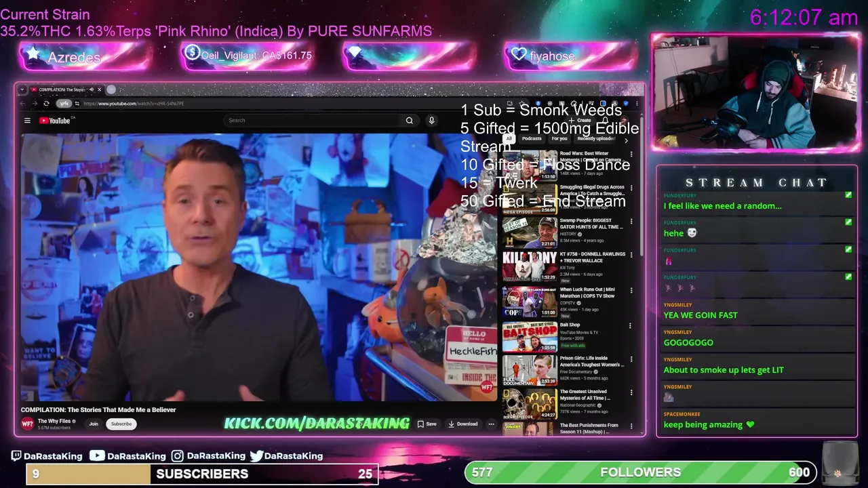Screen dimensions: 868x488
Task: Click the Instagram DaRastaKing icon
Action: coord(177,456)
